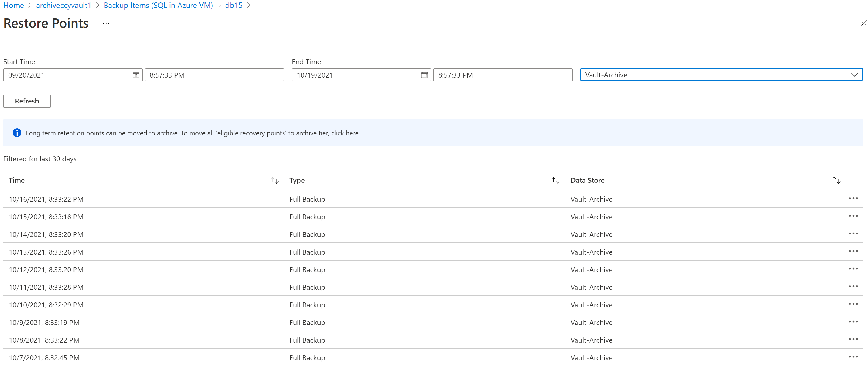Click the ellipsis icon for 10/12/2021 backup
This screenshot has height=366, width=868.
[x=855, y=269]
